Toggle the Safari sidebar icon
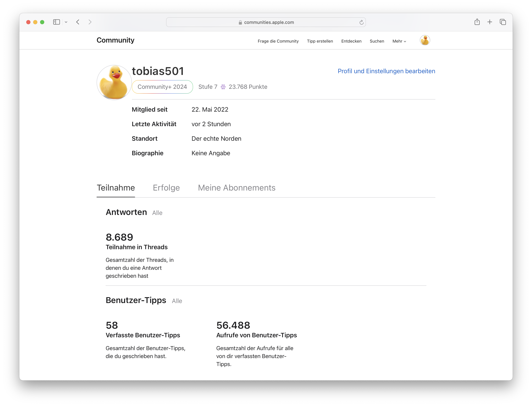The width and height of the screenshot is (532, 406). (57, 22)
